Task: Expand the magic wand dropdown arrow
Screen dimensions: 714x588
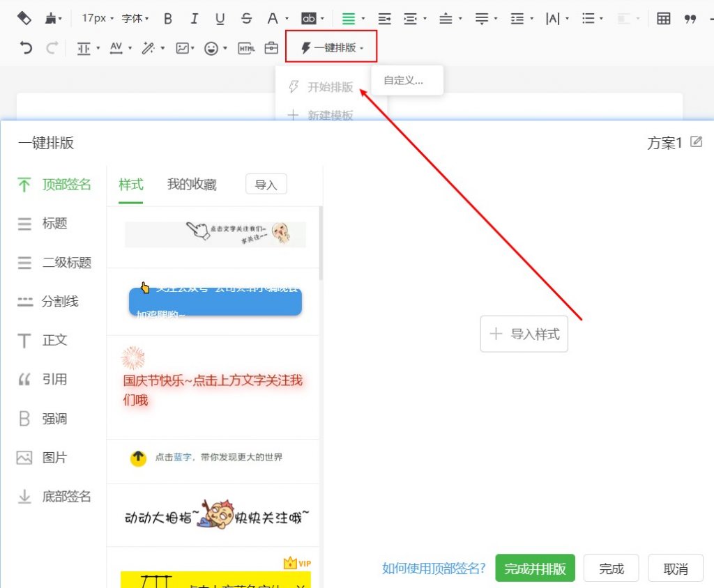Action: [162, 48]
